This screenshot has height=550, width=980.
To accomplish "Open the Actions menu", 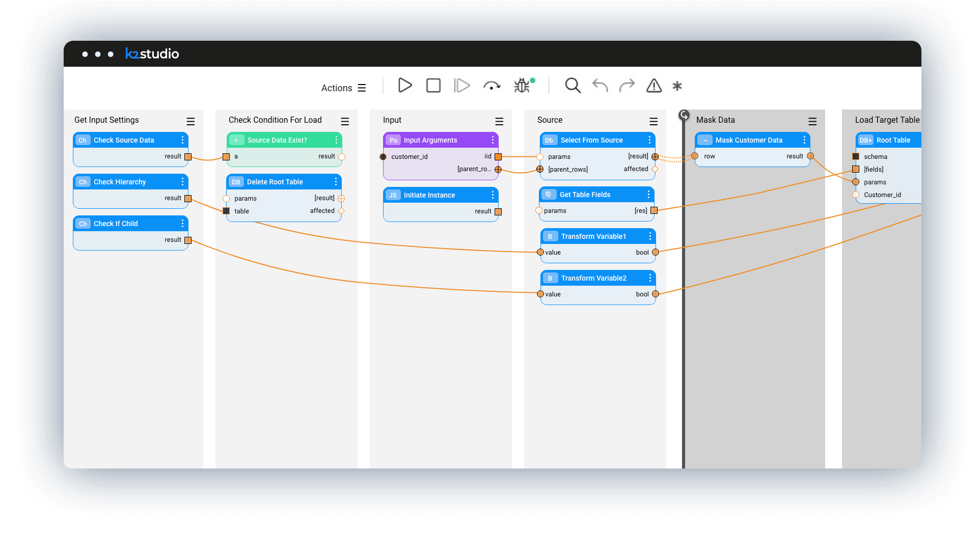I will [343, 88].
